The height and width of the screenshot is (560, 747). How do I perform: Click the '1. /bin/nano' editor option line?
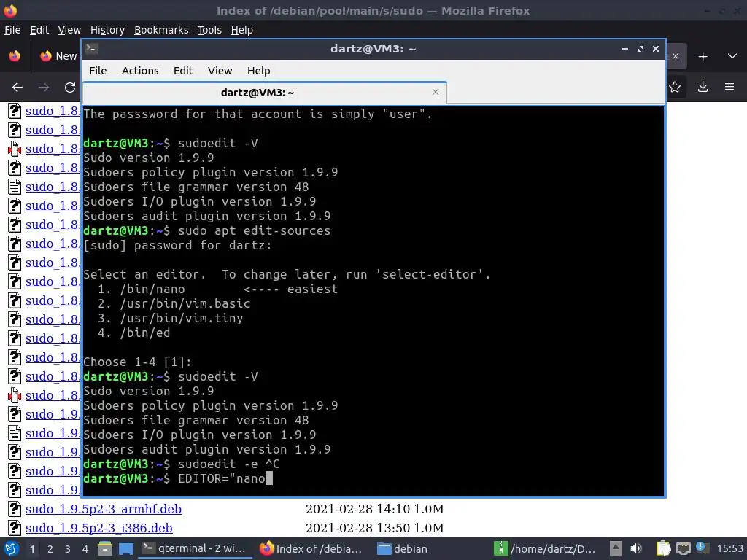click(x=217, y=289)
